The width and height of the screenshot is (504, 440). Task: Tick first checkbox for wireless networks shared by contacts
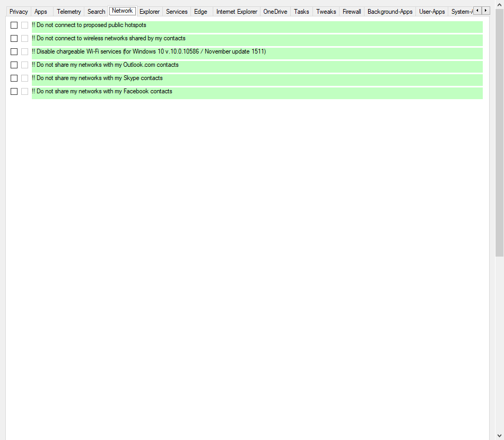(x=14, y=39)
